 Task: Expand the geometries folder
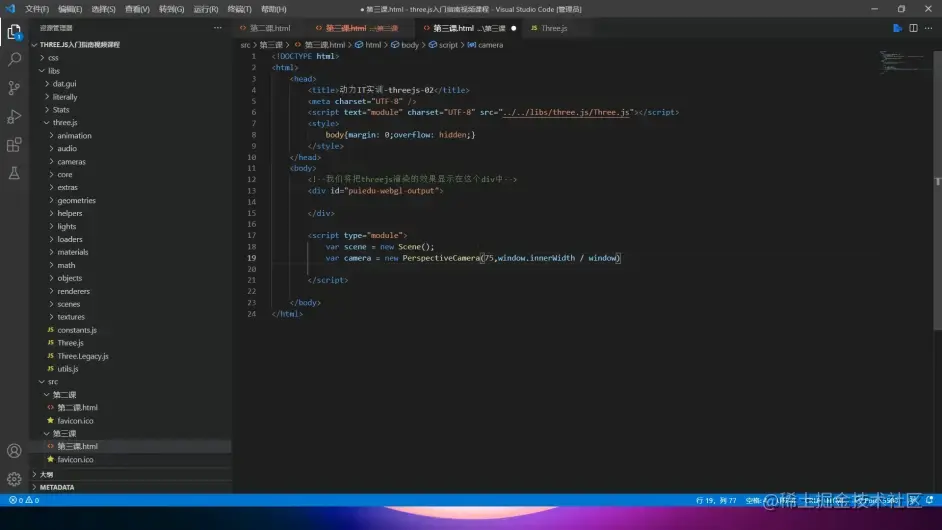coord(76,200)
